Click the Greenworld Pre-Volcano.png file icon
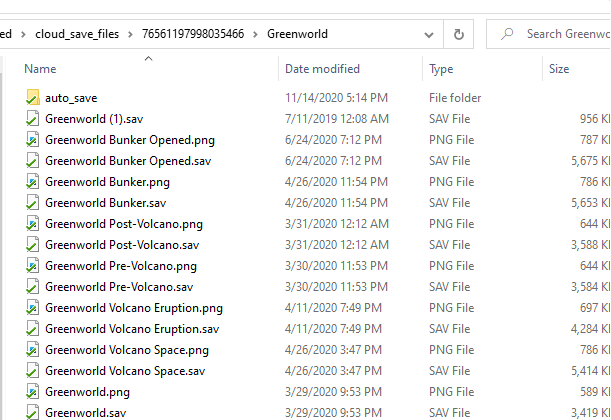Viewport: 611px width, 420px height. coord(33,266)
